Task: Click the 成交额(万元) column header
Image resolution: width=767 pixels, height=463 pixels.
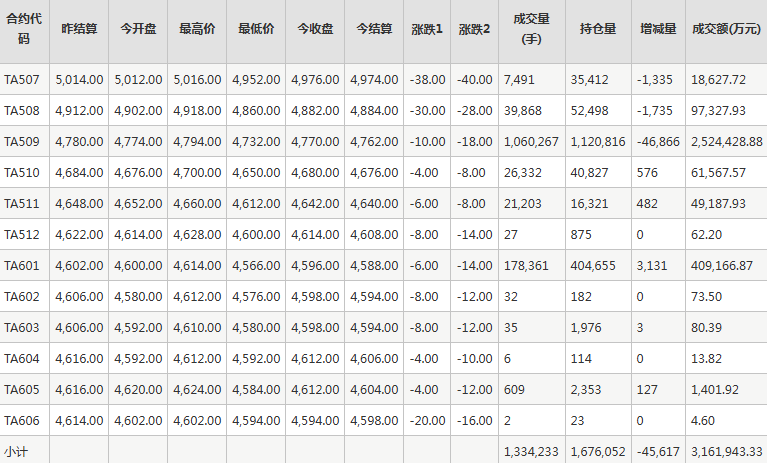Action: pos(726,29)
